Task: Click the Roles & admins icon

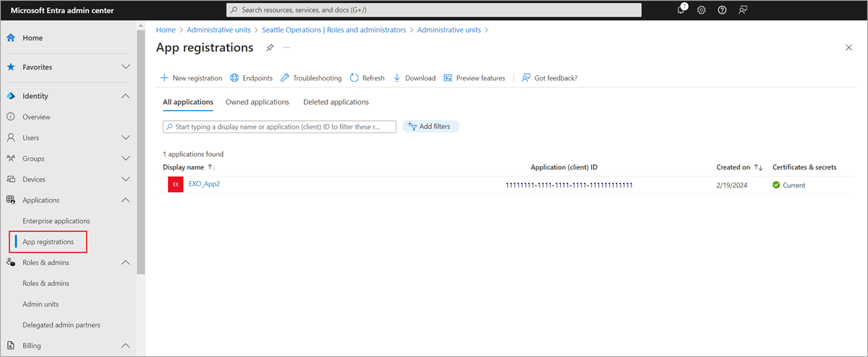Action: coord(11,262)
